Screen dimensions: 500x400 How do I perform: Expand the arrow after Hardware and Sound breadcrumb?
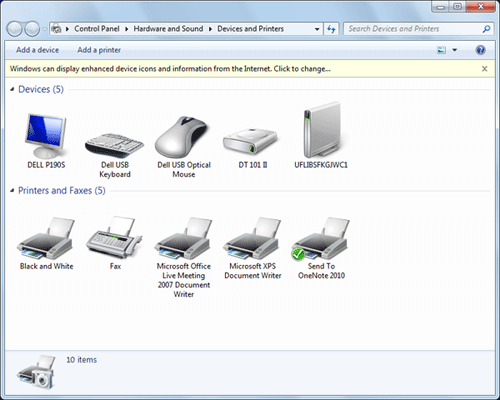point(210,29)
